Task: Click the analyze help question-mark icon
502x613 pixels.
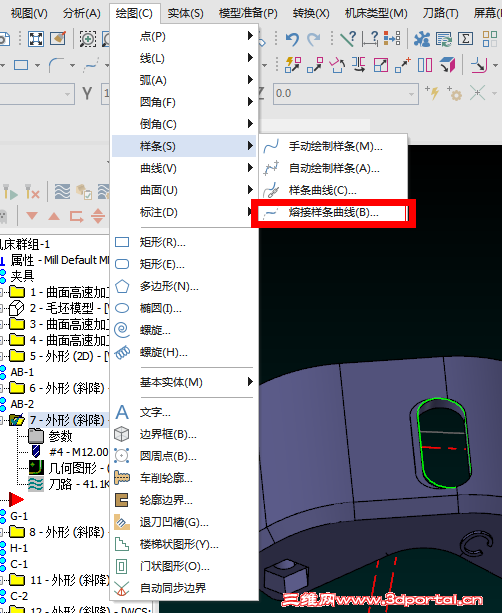Action: [348, 39]
